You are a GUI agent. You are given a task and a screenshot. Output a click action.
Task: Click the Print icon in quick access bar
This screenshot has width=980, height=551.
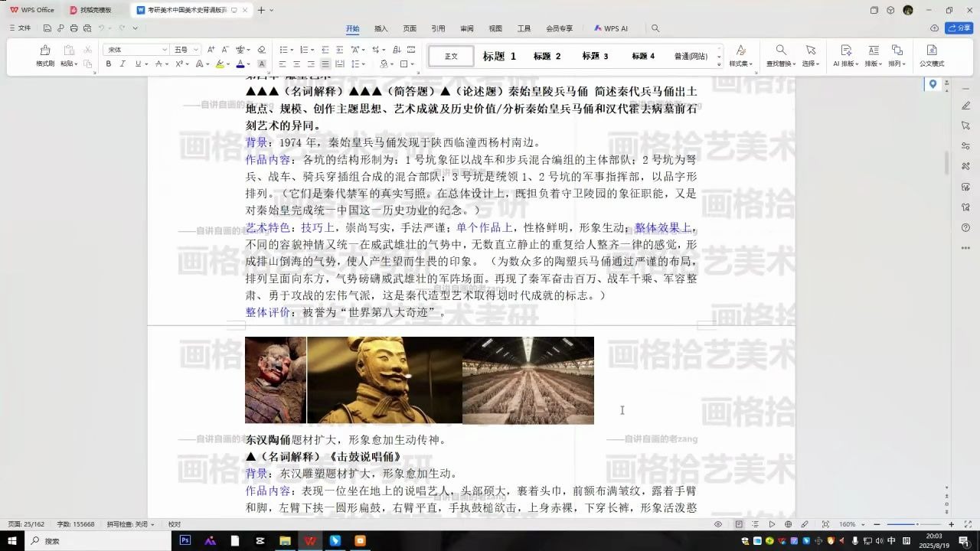point(73,28)
